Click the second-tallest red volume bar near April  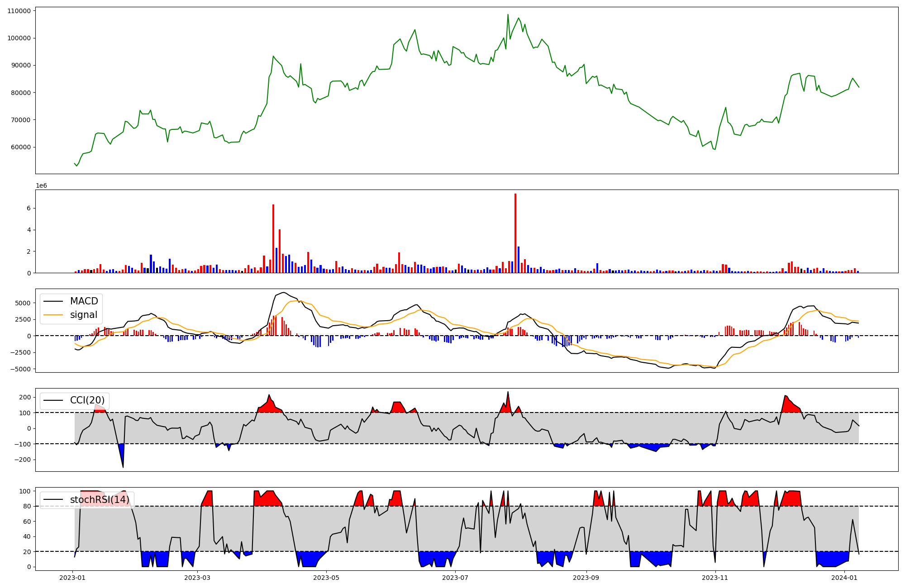[x=273, y=238]
